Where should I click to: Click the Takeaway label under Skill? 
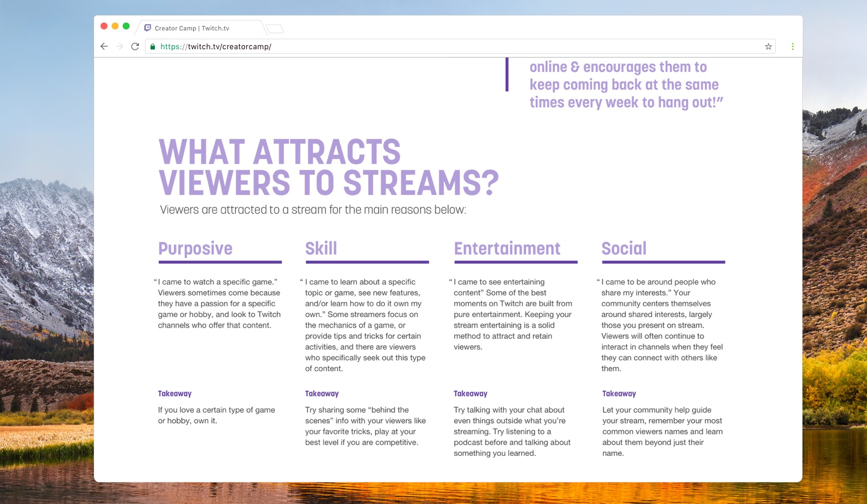tap(322, 393)
